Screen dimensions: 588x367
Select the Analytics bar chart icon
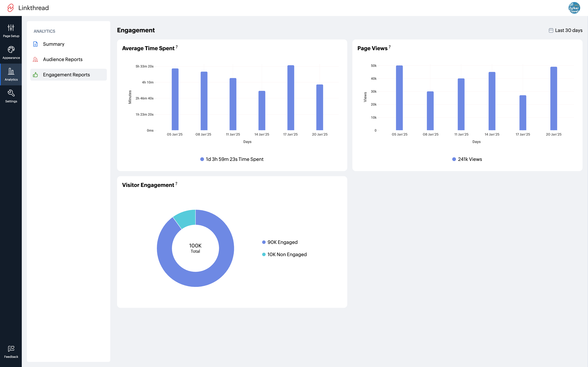pos(11,71)
